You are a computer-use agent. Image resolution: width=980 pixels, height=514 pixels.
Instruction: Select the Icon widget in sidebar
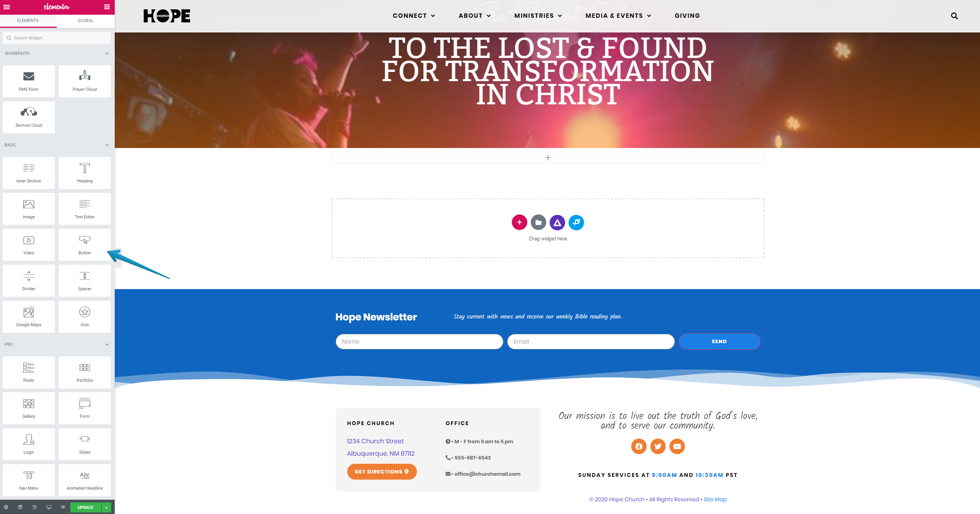[x=84, y=316]
